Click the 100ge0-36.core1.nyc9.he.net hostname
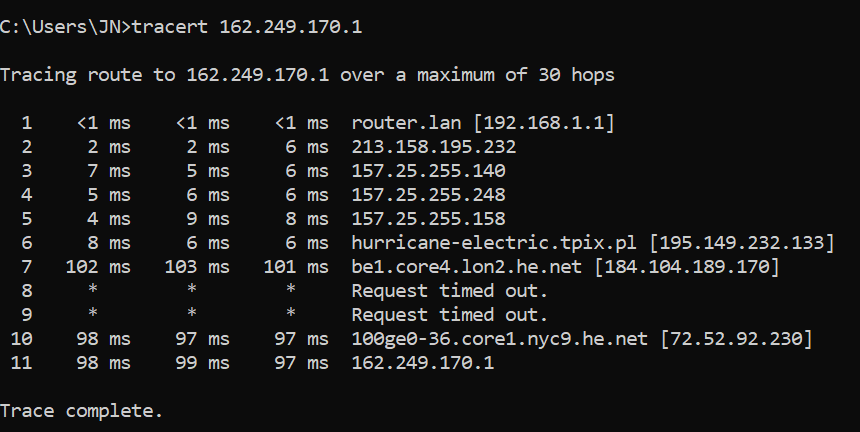This screenshot has height=432, width=860. (x=500, y=339)
